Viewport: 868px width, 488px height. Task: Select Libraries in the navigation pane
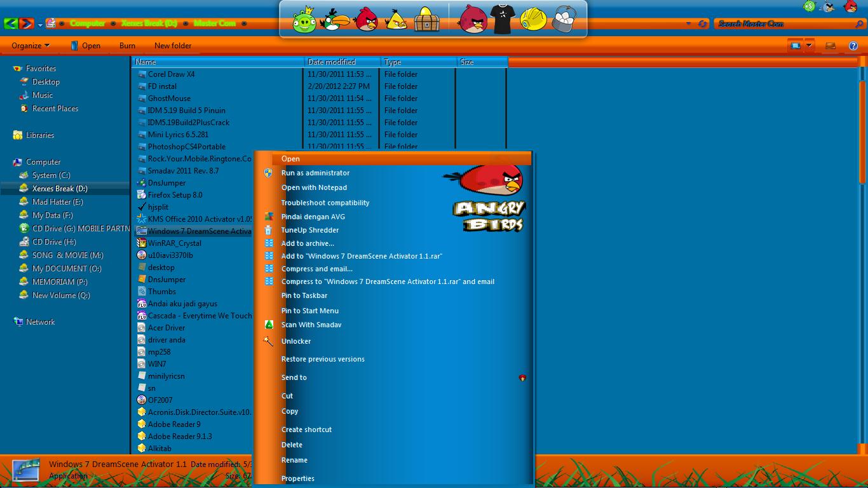pyautogui.click(x=40, y=135)
